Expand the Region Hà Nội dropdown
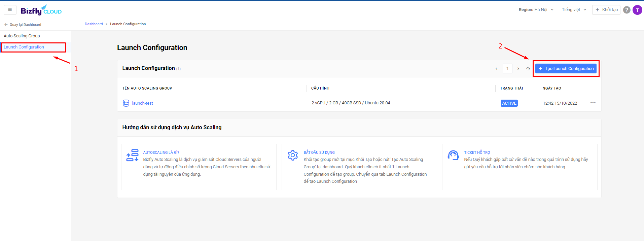The height and width of the screenshot is (241, 644). tap(536, 10)
